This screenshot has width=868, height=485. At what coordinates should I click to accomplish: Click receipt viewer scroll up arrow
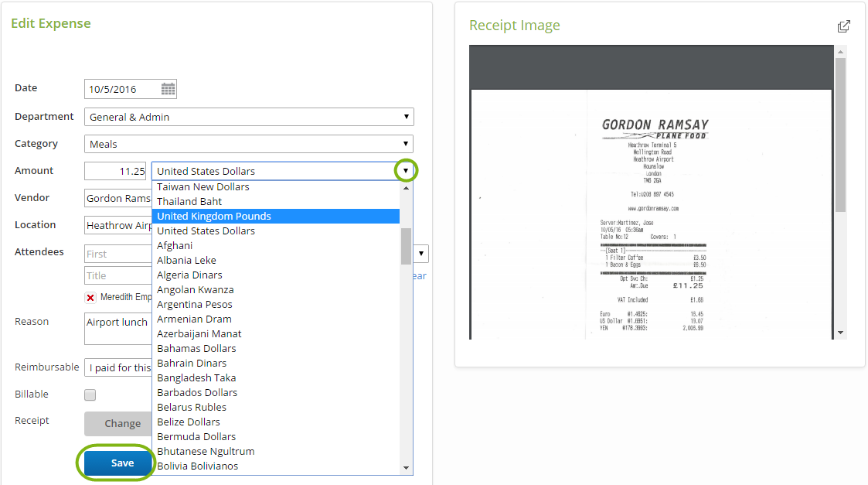point(840,51)
